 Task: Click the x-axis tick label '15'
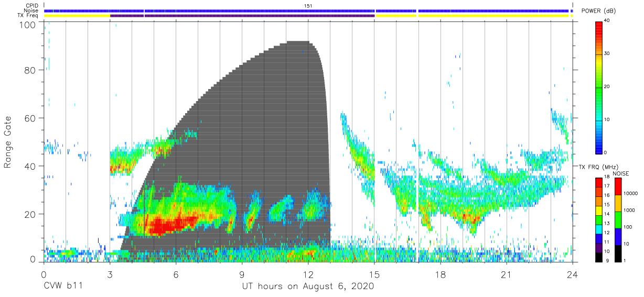(374, 274)
